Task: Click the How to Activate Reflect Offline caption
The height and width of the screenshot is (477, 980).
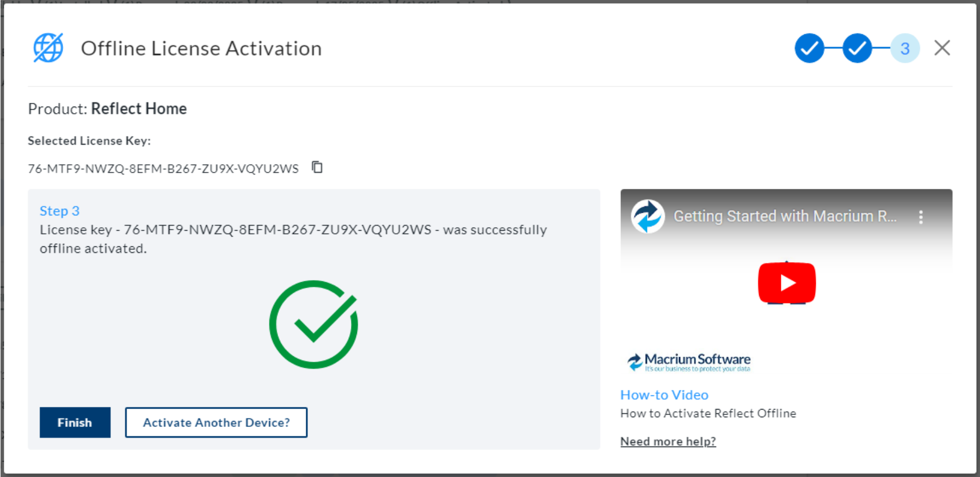Action: (x=708, y=413)
